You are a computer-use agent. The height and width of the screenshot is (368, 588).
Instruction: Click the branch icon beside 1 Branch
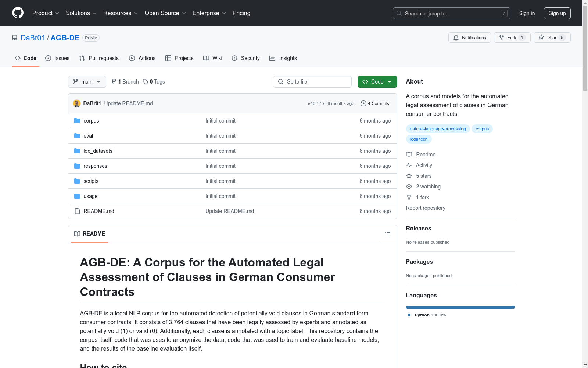[114, 82]
